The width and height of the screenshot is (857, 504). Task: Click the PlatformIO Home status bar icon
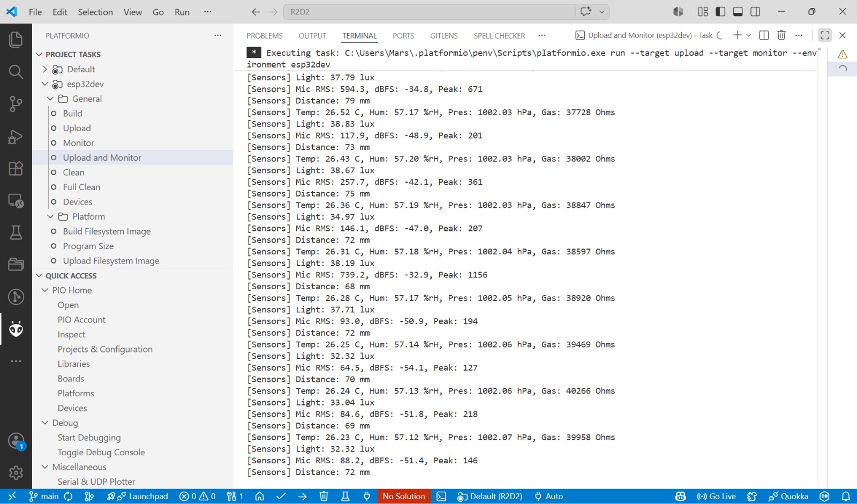pyautogui.click(x=260, y=497)
